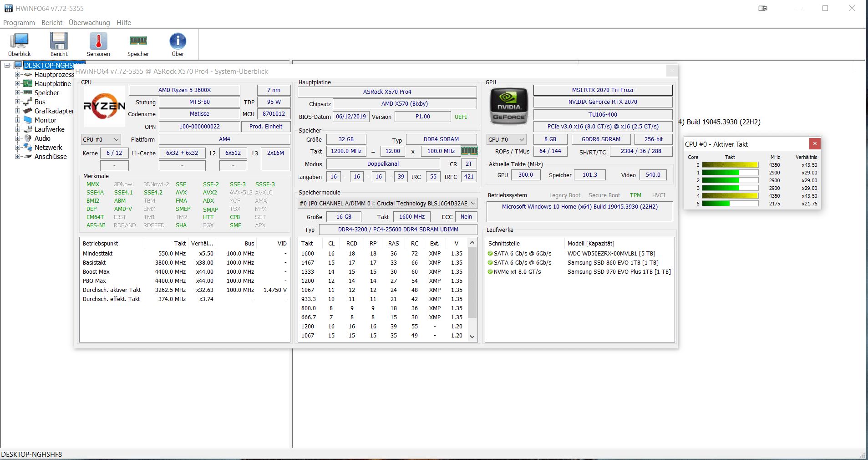Click the Bus tree icon
The height and width of the screenshot is (460, 868).
click(x=28, y=102)
